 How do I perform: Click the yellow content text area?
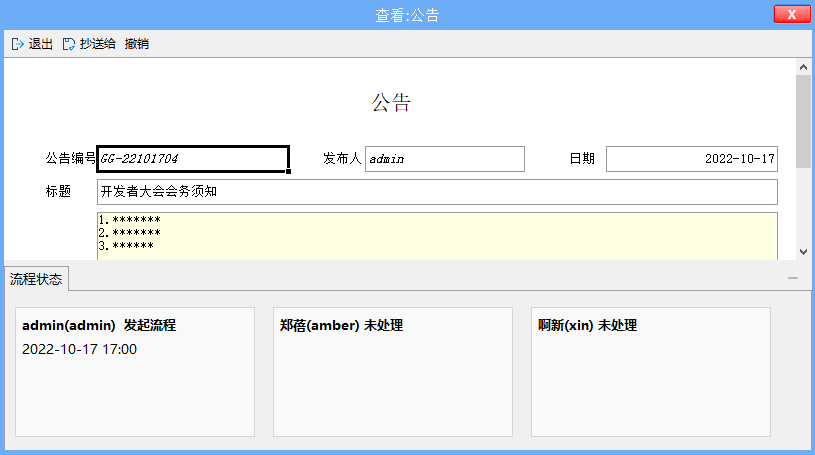(437, 236)
